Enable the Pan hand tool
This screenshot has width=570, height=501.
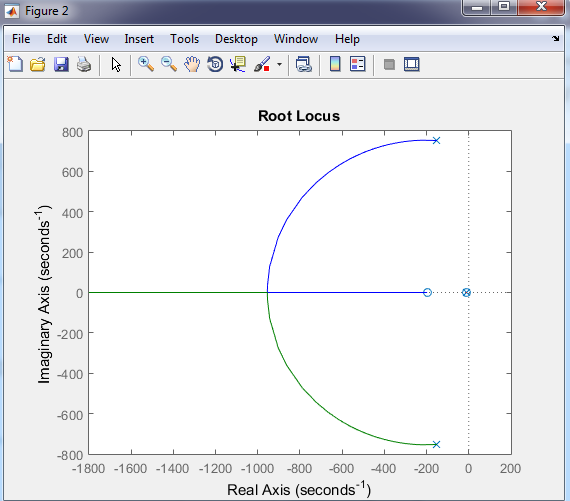point(192,64)
